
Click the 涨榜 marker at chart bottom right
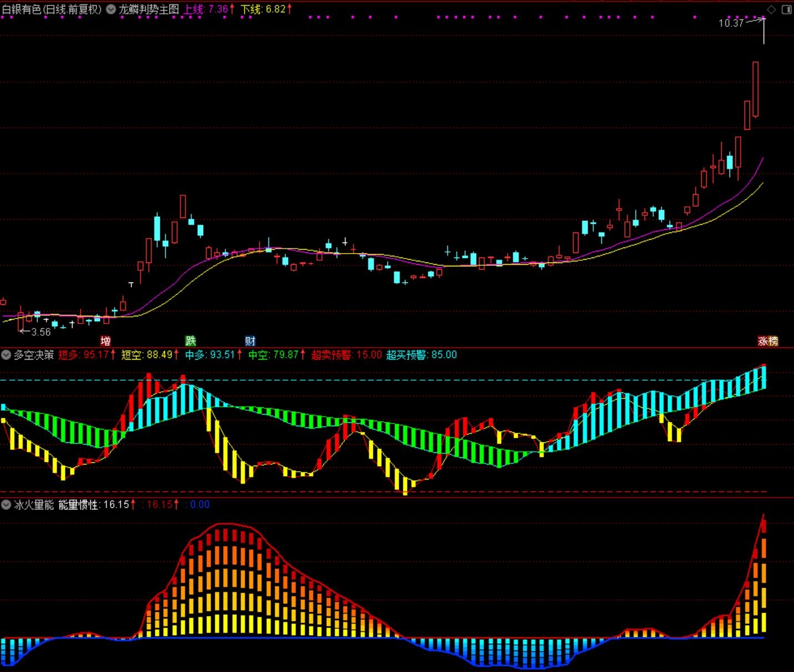pyautogui.click(x=768, y=341)
